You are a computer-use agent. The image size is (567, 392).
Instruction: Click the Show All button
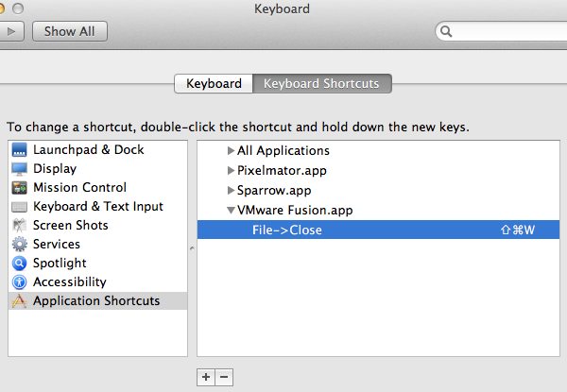click(x=69, y=31)
